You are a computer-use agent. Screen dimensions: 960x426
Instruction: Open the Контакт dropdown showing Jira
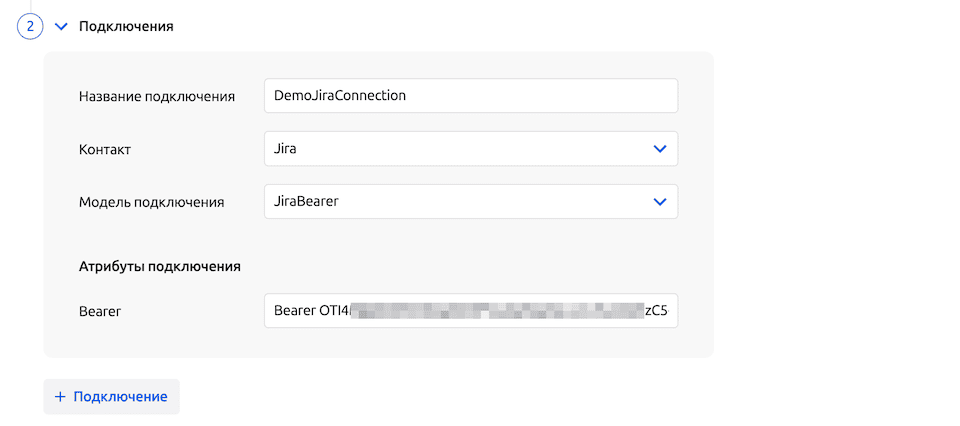[x=470, y=149]
